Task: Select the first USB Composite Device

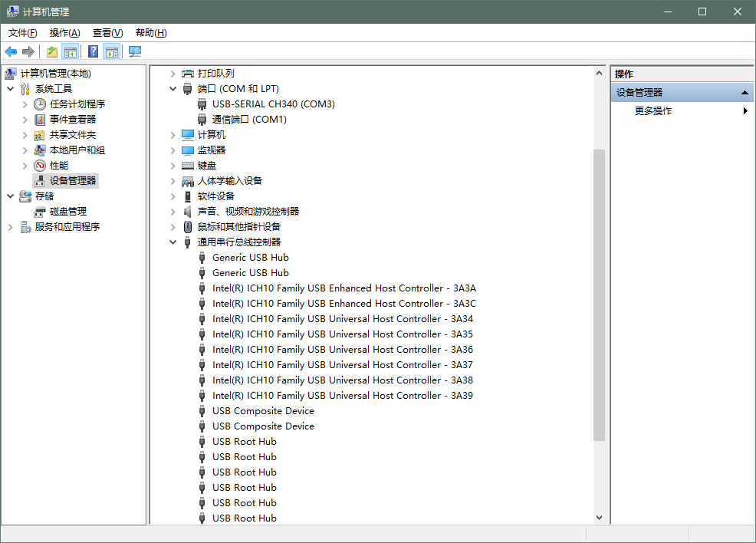Action: click(263, 411)
